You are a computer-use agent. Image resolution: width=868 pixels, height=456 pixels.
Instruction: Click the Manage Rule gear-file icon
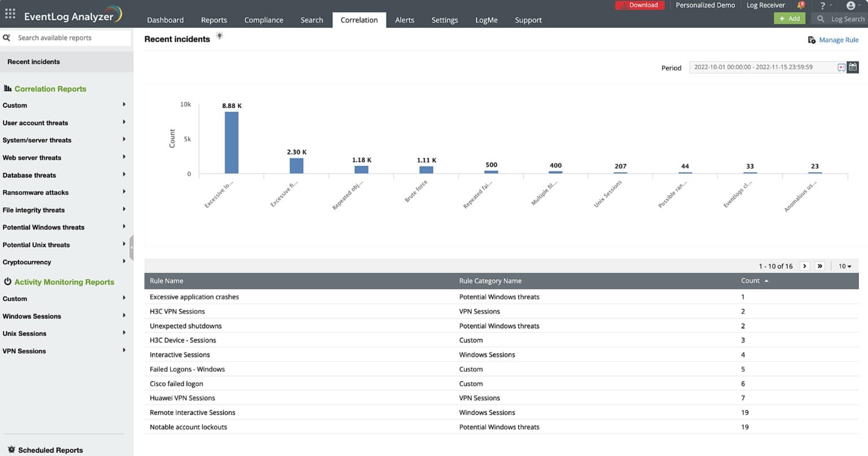point(812,40)
